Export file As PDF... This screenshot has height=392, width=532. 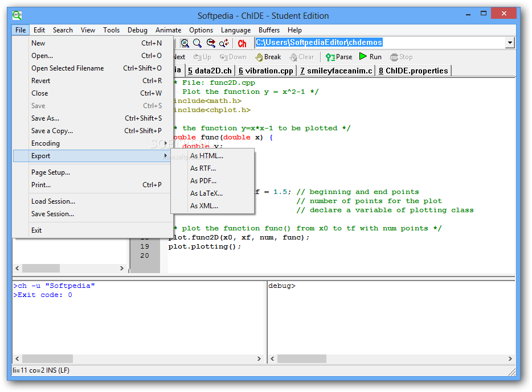pos(212,181)
